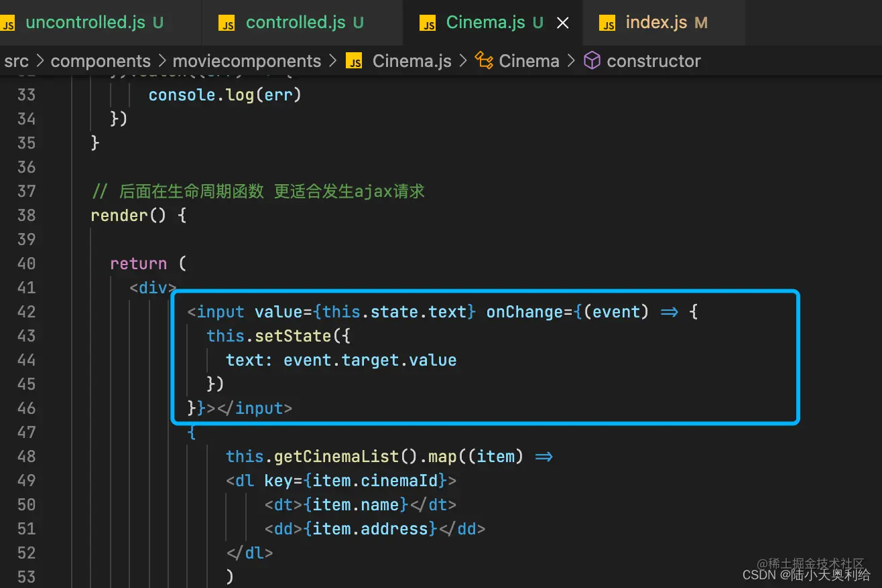Screen dimensions: 882x588
Task: Click the closing dl tag on line 52
Action: pyautogui.click(x=250, y=553)
